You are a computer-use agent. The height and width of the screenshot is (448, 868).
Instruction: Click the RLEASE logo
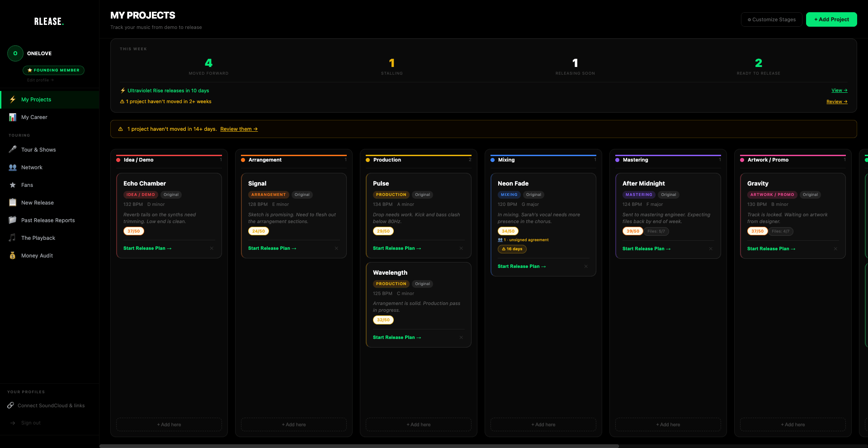49,21
